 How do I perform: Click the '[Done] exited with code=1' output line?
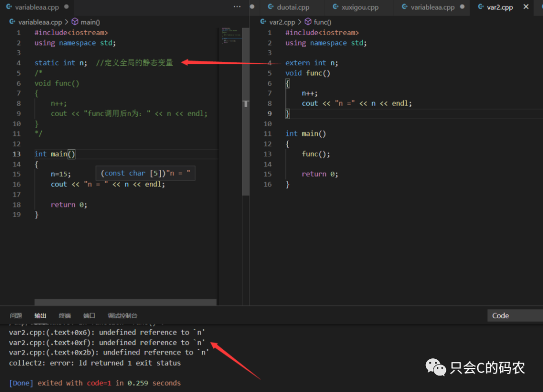click(95, 383)
